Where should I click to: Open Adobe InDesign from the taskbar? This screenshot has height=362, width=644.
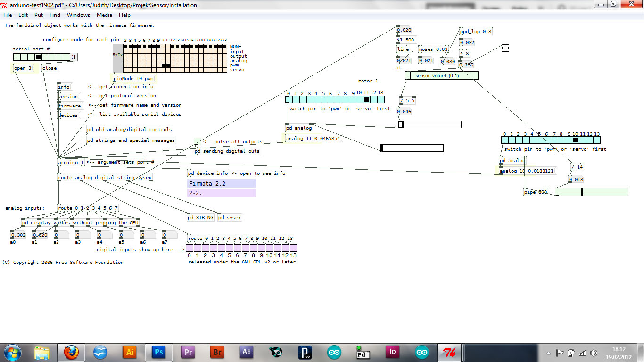392,352
